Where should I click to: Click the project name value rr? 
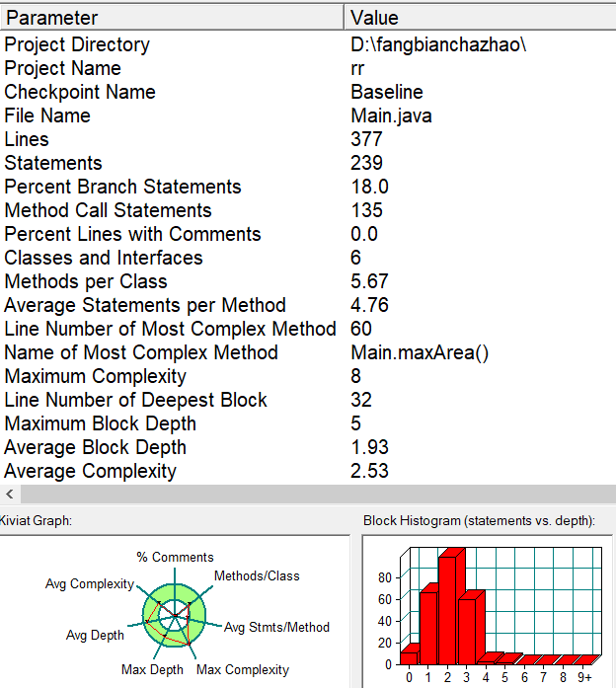coord(357,68)
